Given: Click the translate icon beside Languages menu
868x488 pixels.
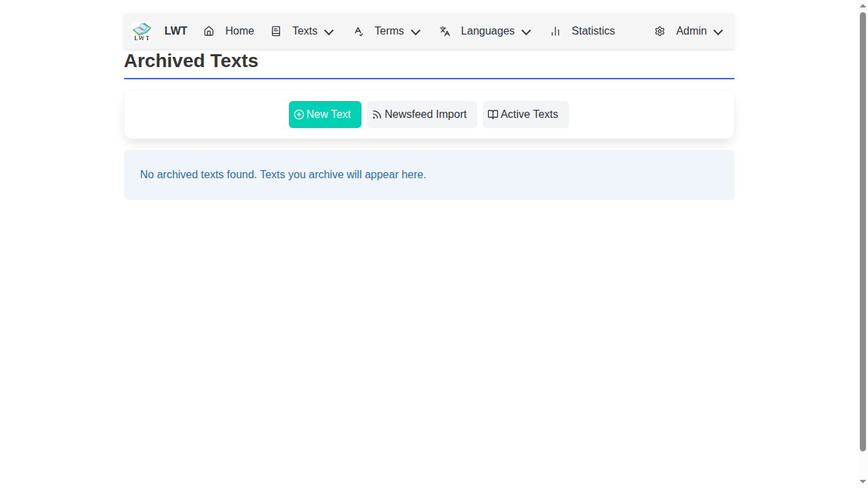Looking at the screenshot, I should [x=444, y=31].
